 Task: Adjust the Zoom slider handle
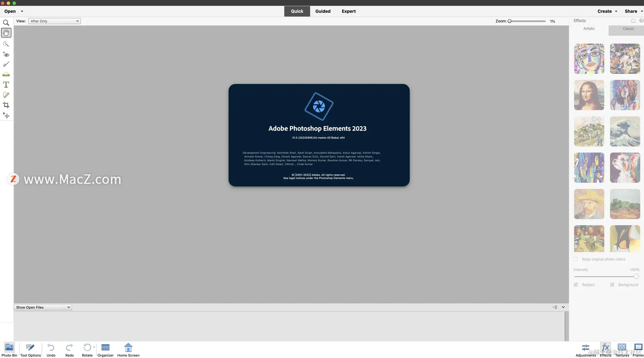(x=509, y=21)
